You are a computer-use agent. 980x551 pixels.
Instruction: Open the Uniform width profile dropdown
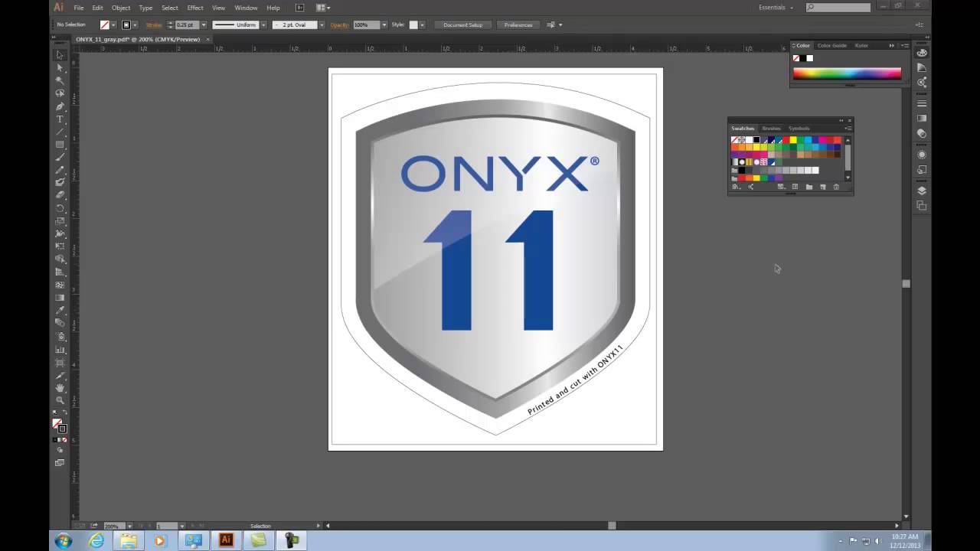[x=263, y=24]
